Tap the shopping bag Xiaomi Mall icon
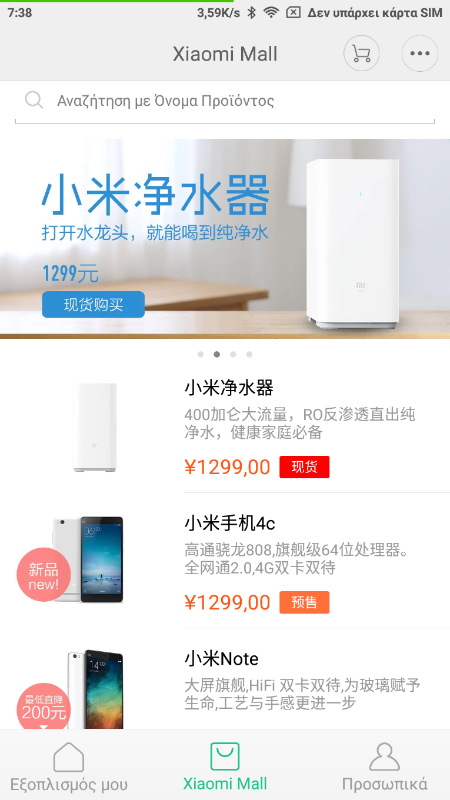This screenshot has height=800, width=450. pos(225,757)
